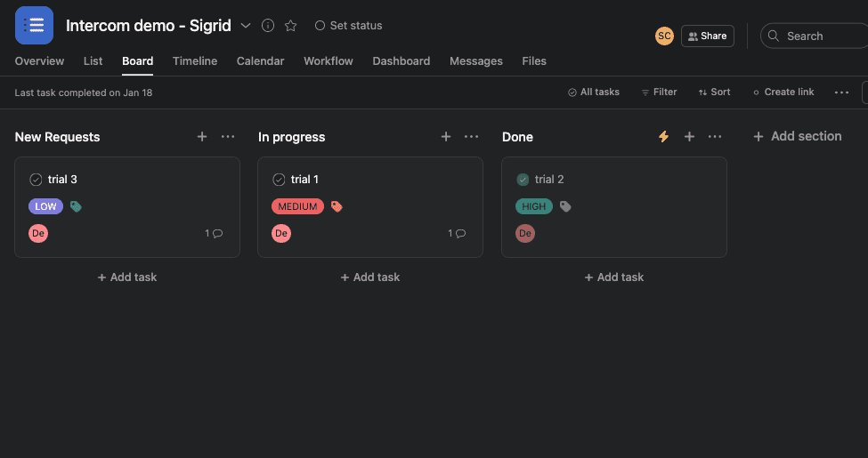Click into the Search field
This screenshot has width=868, height=458.
[815, 36]
